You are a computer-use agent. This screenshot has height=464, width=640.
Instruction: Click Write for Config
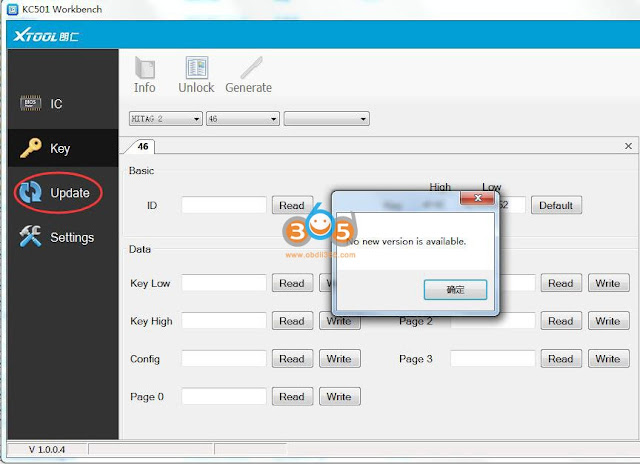[x=340, y=359]
